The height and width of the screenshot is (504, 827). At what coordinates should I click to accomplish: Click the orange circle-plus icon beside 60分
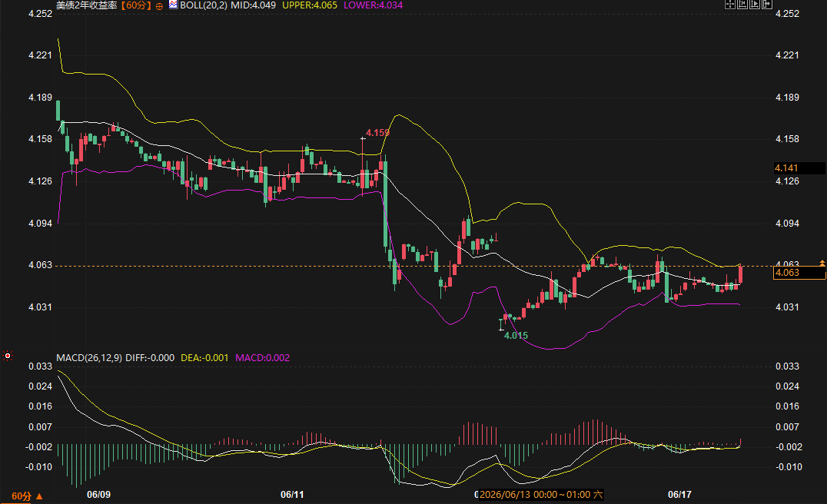(x=159, y=6)
